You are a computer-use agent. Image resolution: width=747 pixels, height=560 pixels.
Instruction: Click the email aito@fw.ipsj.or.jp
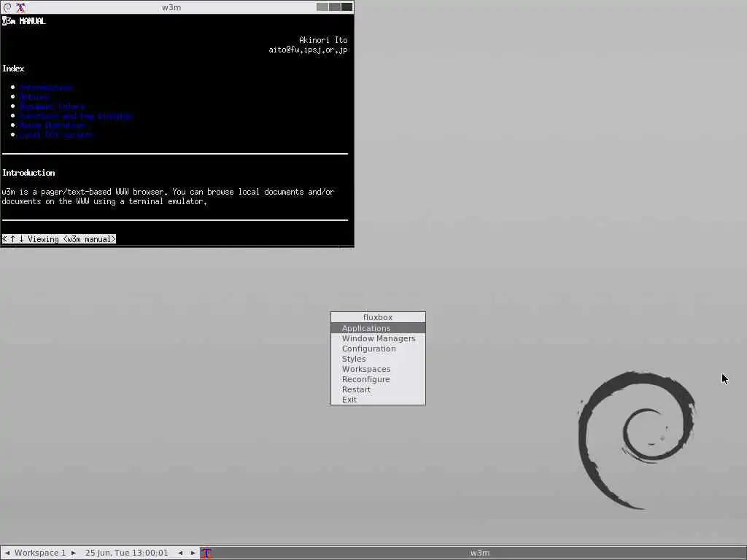[x=308, y=50]
